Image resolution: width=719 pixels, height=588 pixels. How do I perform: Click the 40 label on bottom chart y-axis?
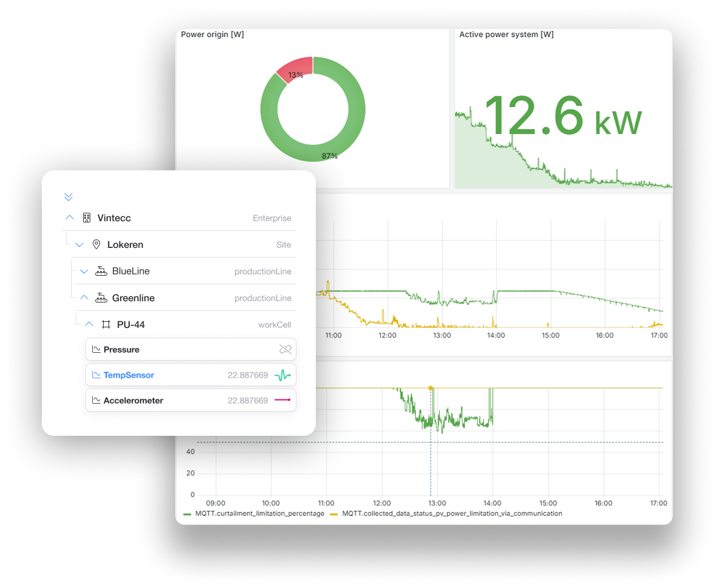click(190, 452)
